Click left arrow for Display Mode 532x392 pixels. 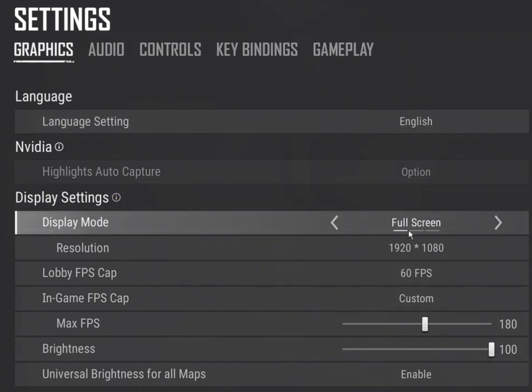tap(334, 223)
